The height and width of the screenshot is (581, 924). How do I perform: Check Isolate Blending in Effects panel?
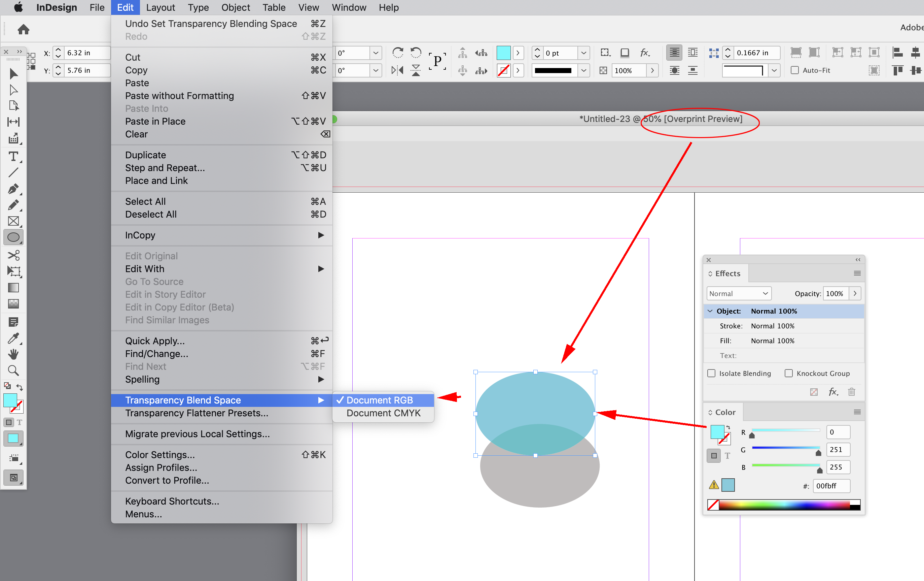click(711, 373)
